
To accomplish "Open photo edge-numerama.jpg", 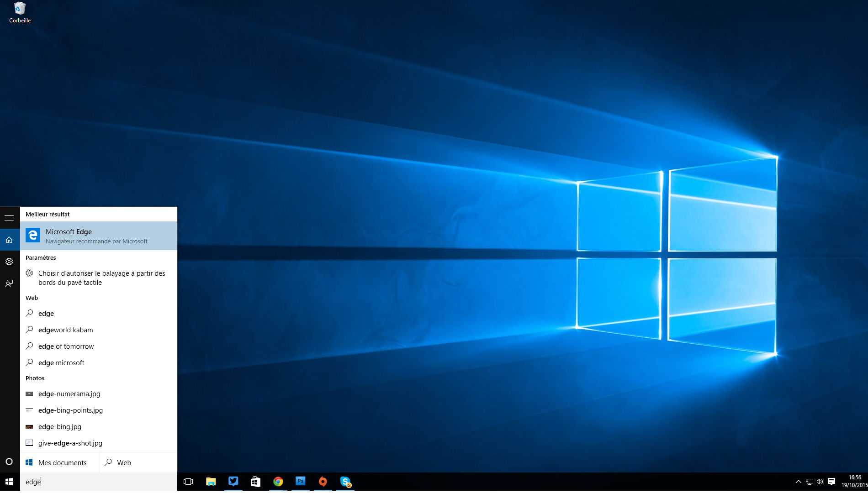I will (99, 393).
